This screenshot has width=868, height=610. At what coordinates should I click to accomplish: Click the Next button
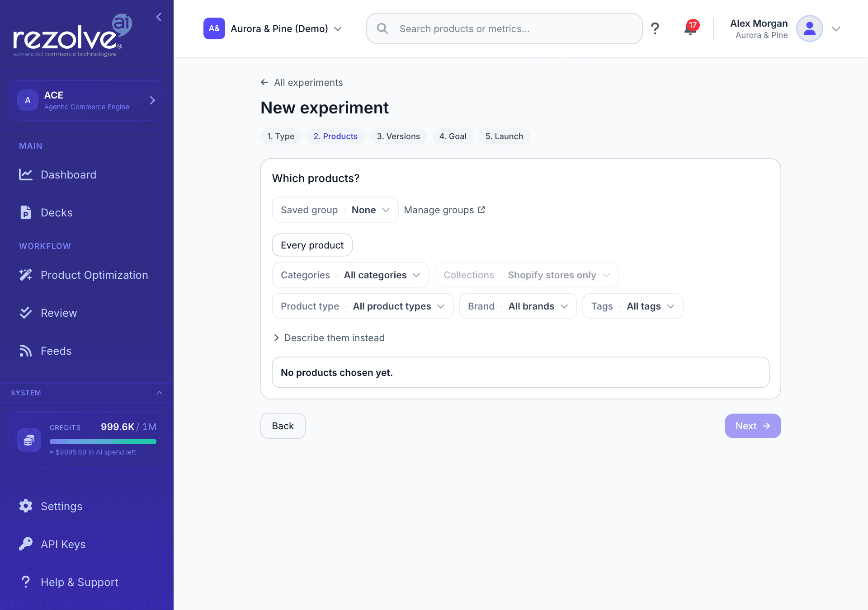(x=753, y=426)
